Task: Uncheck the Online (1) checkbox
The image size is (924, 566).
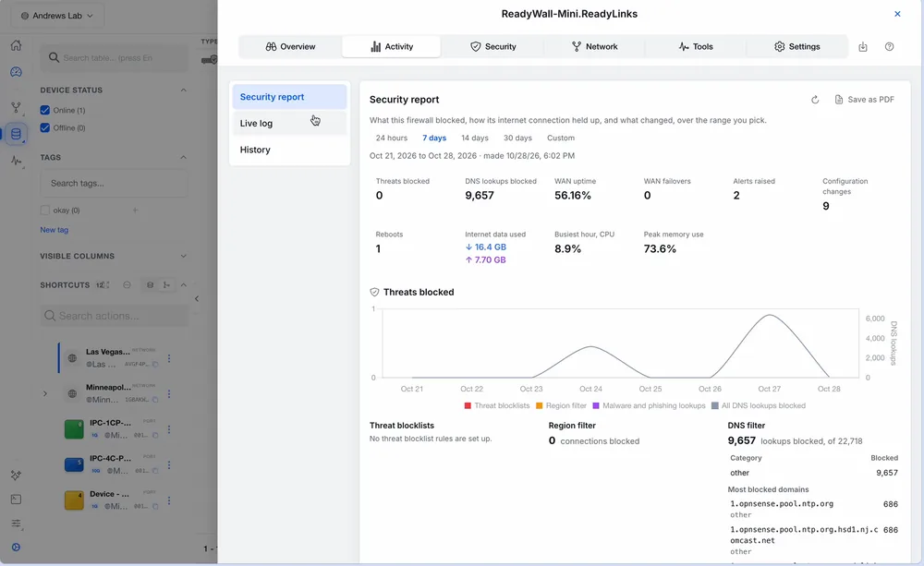Action: [44, 110]
